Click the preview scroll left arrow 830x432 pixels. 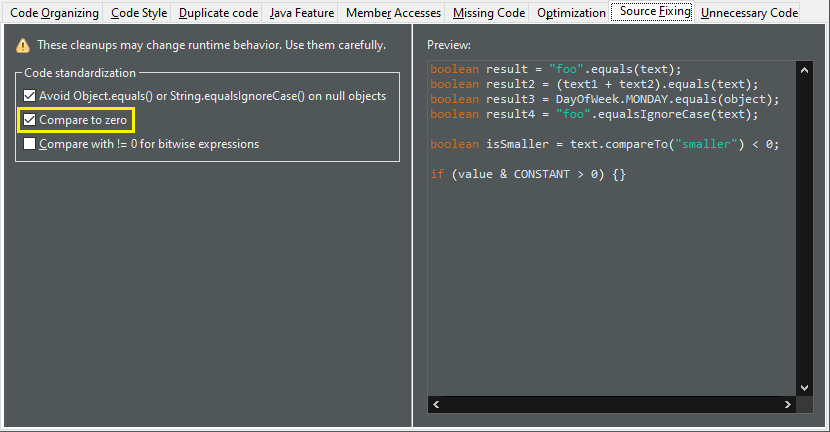point(436,404)
